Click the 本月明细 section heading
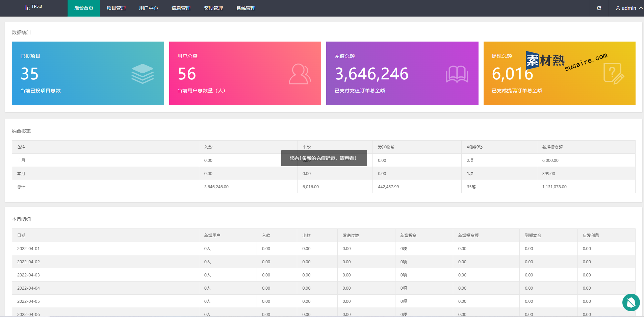 (21, 219)
